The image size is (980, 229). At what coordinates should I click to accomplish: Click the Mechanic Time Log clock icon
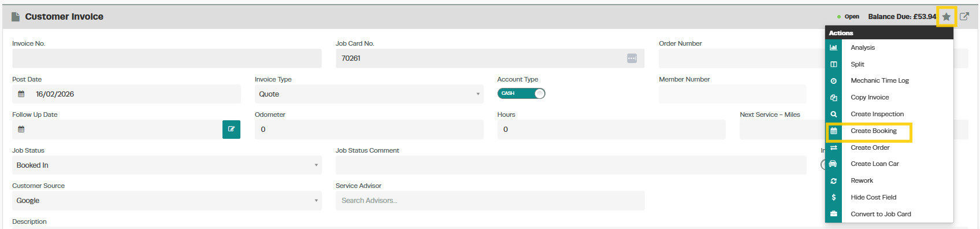tap(833, 81)
